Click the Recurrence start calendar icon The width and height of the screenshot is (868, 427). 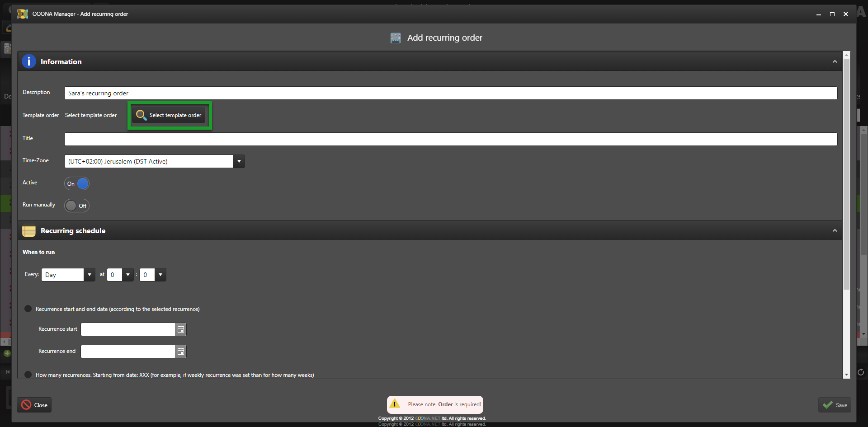[x=181, y=329]
